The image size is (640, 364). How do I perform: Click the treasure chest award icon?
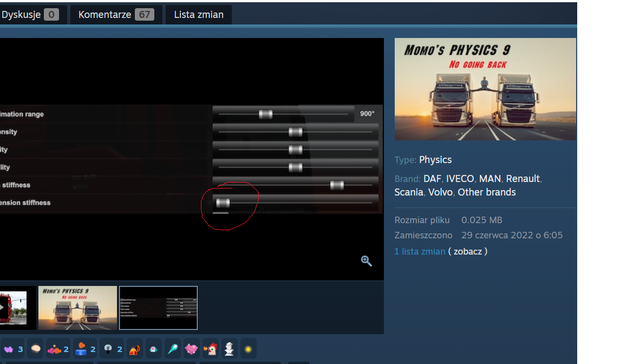click(x=134, y=349)
